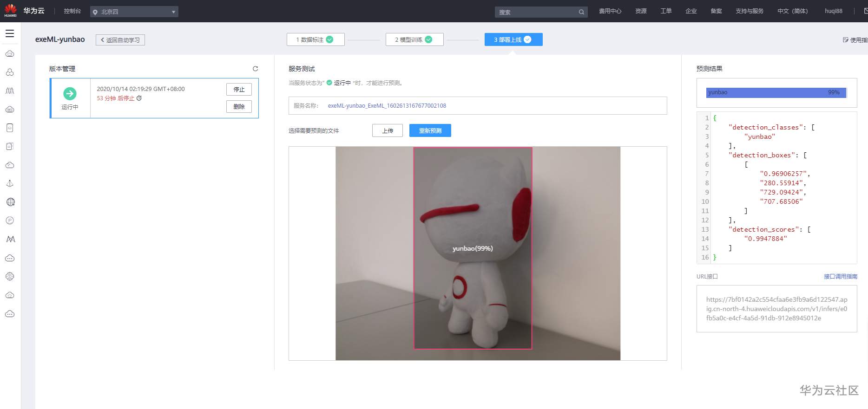The width and height of the screenshot is (868, 409).
Task: Click the 重新预测 button
Action: pos(430,131)
